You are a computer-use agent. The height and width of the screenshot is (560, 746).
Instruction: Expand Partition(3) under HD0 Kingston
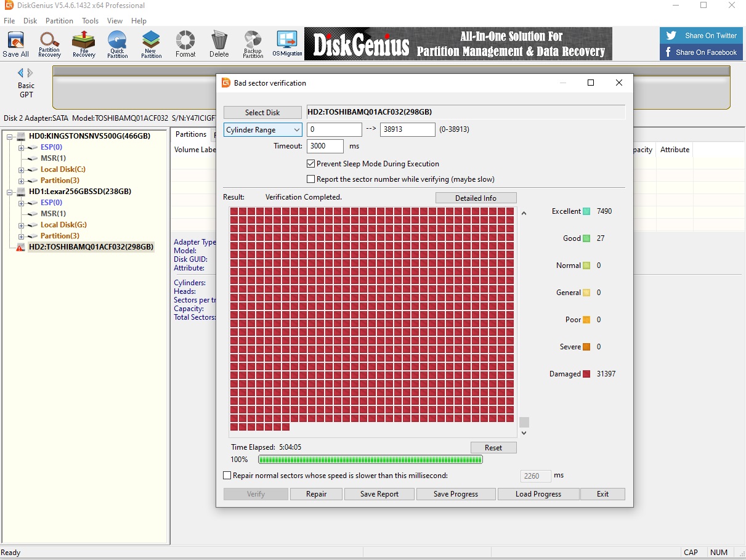pos(21,181)
